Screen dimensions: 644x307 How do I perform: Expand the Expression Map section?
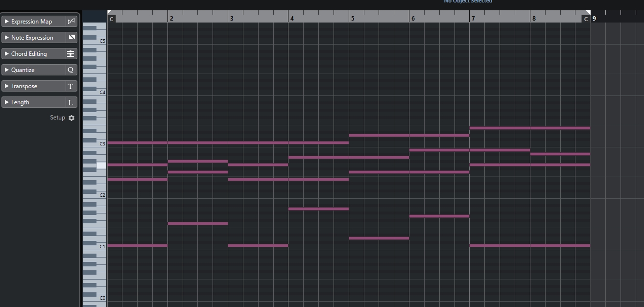[x=7, y=22]
